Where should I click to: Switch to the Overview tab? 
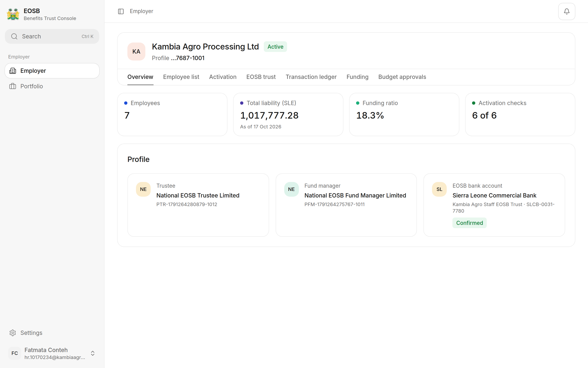(140, 77)
